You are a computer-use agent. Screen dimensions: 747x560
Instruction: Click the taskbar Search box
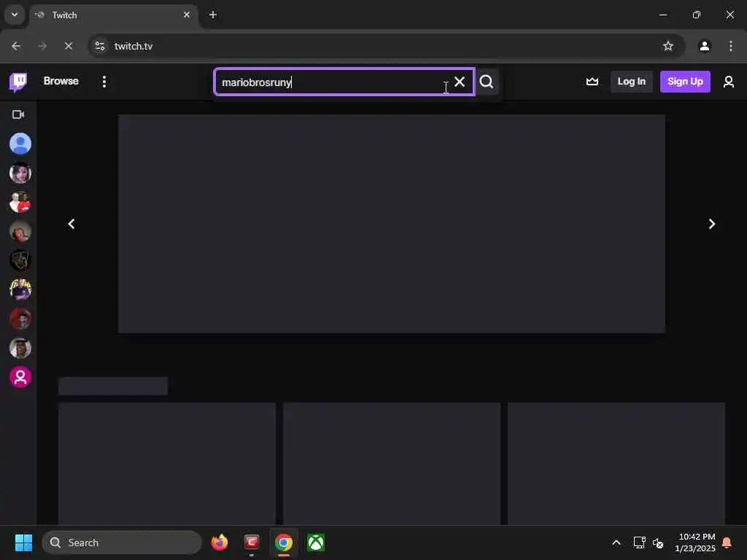click(x=122, y=542)
